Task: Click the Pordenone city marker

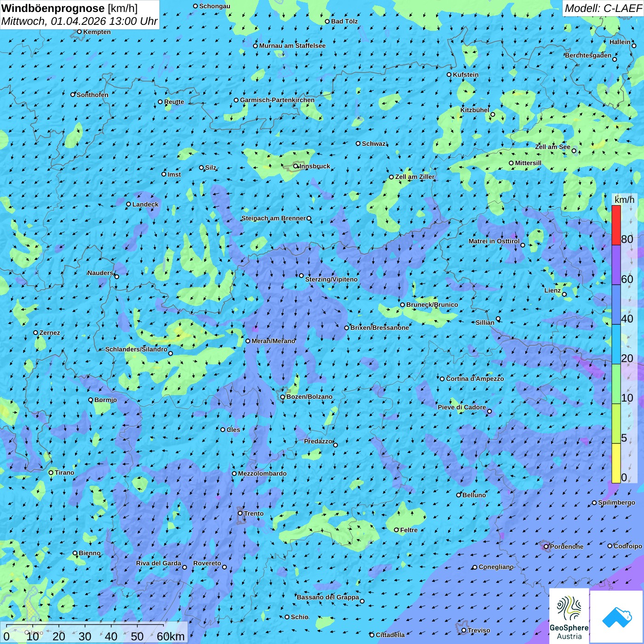Action: coord(546,546)
